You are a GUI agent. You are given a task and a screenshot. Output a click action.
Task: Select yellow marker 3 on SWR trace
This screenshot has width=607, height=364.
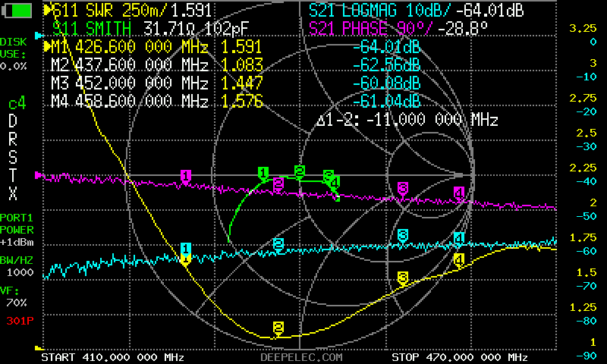(403, 278)
